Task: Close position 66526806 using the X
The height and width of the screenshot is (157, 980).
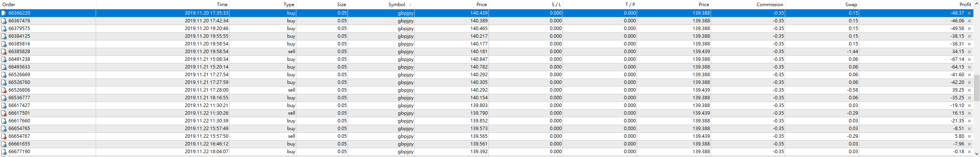Action: [969, 90]
